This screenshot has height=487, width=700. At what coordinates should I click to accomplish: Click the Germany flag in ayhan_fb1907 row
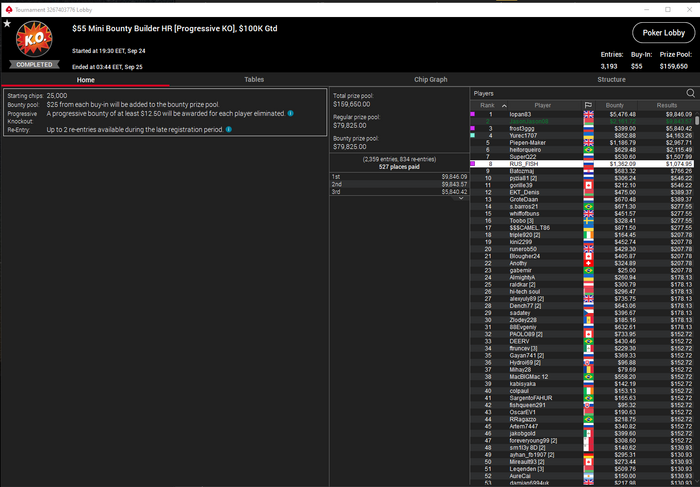588,455
